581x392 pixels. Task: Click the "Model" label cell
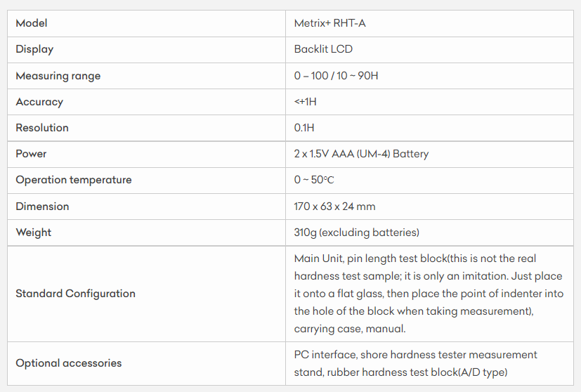[x=32, y=23]
